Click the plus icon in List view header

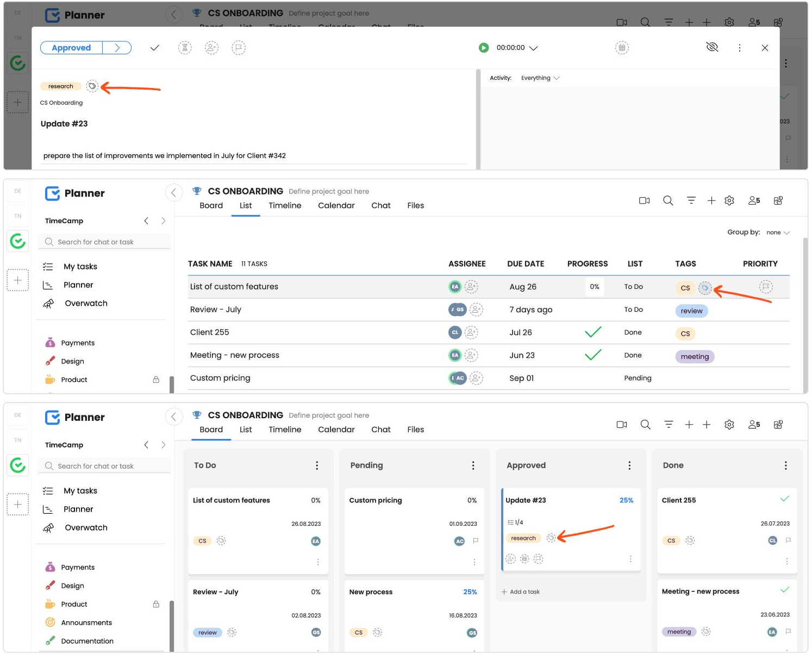(x=711, y=201)
